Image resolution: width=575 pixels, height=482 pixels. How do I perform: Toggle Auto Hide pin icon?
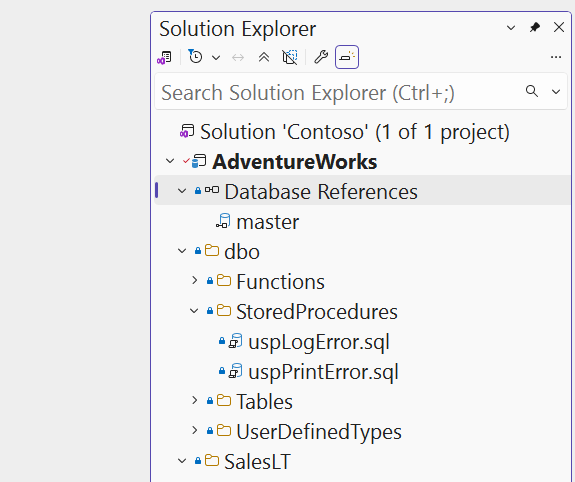coord(535,27)
